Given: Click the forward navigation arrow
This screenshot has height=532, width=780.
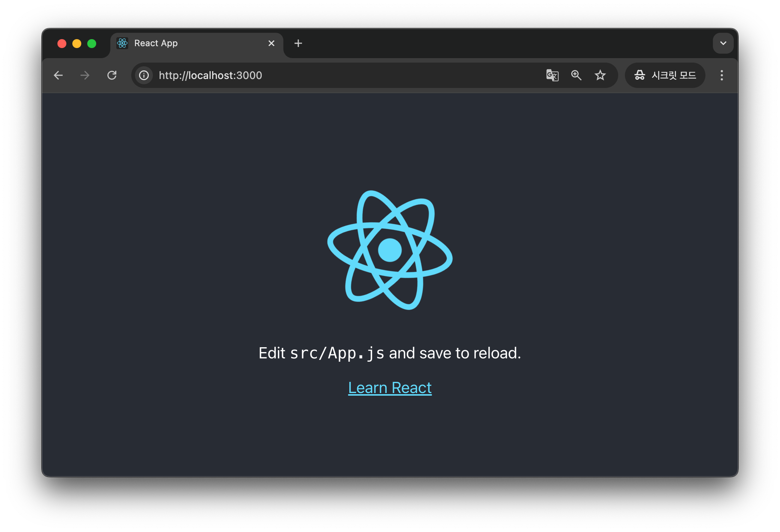Looking at the screenshot, I should click(85, 75).
